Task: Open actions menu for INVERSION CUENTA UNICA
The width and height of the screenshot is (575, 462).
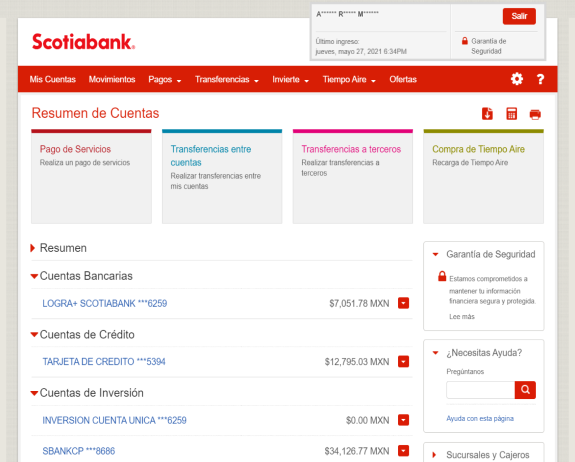Action: point(403,420)
